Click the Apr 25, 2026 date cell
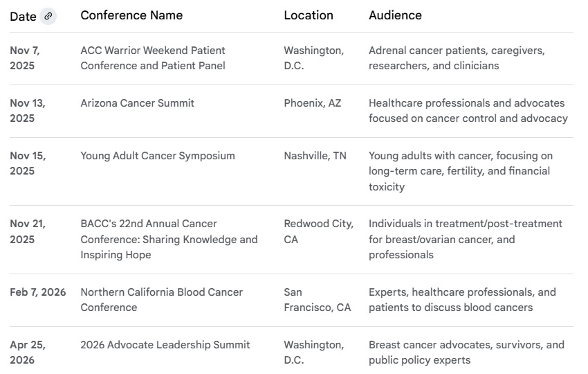 pyautogui.click(x=27, y=353)
